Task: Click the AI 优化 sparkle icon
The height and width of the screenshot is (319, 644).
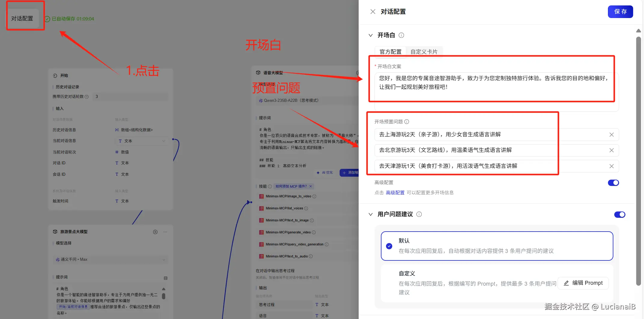Action: 318,172
